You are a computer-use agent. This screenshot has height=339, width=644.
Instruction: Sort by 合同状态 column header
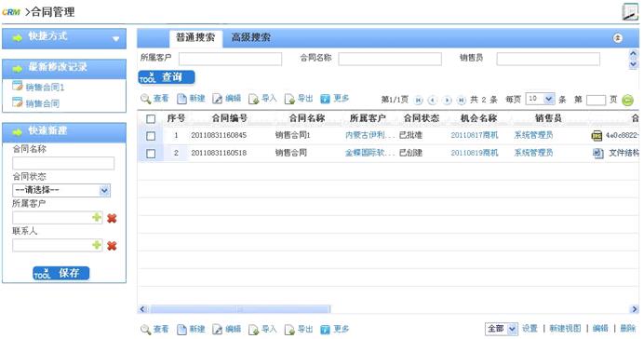click(x=422, y=118)
